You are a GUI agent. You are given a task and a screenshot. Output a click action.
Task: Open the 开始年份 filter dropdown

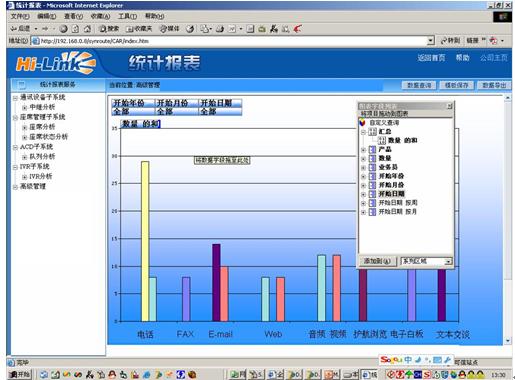pos(133,103)
